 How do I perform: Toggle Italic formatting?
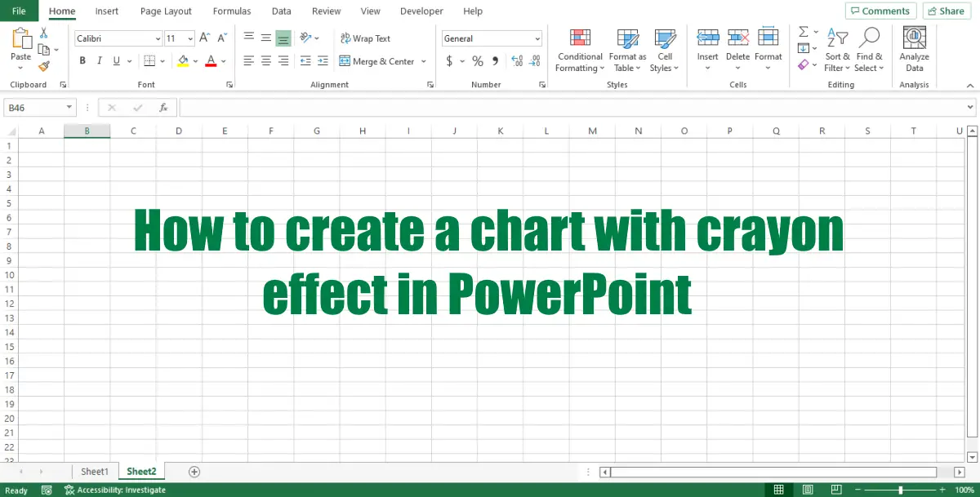[100, 61]
